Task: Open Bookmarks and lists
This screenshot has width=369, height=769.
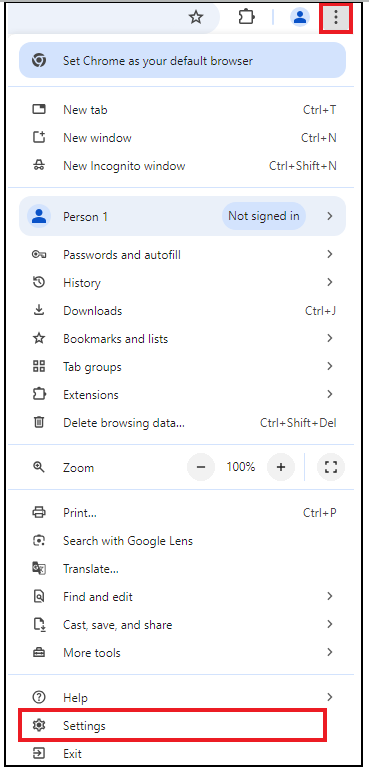Action: tap(183, 339)
